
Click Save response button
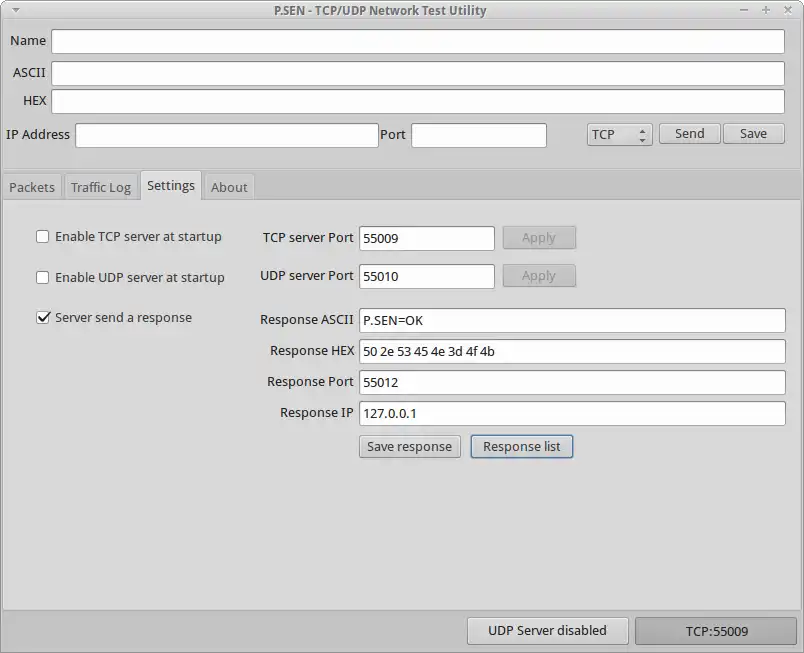click(410, 446)
